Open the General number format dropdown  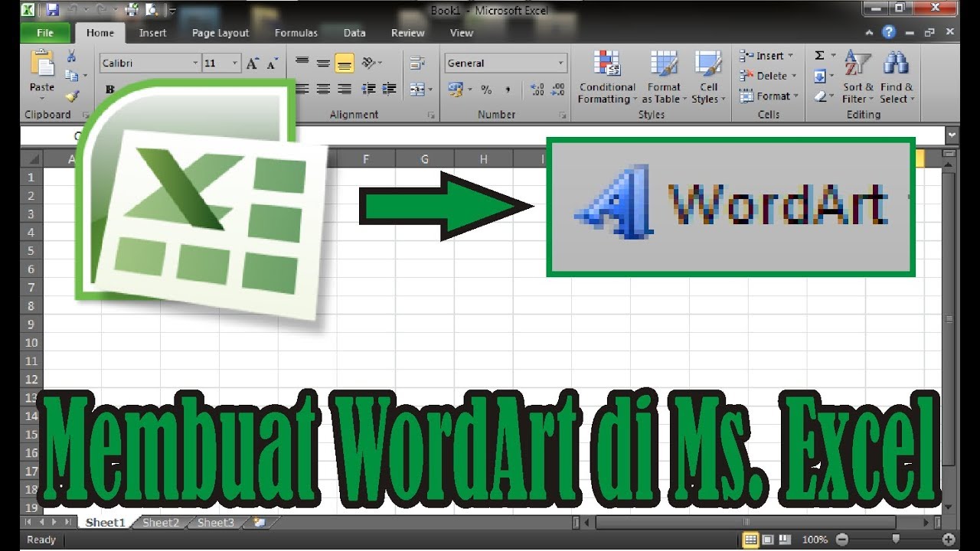pos(560,64)
